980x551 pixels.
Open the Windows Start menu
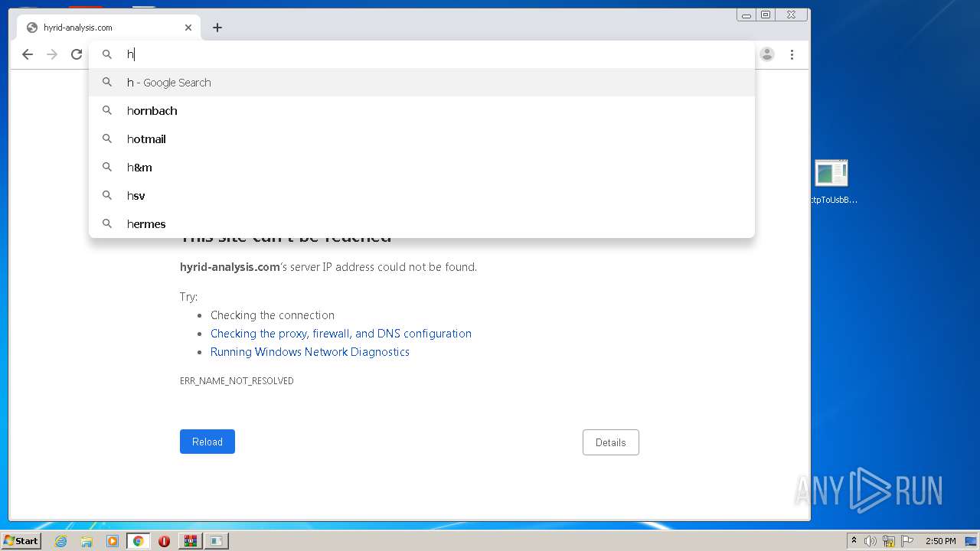click(x=21, y=541)
